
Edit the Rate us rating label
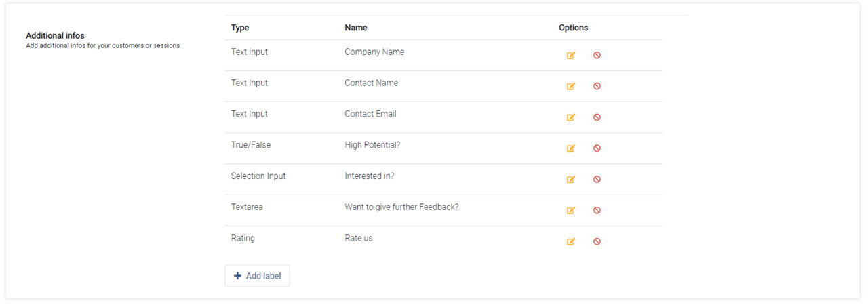tap(571, 242)
